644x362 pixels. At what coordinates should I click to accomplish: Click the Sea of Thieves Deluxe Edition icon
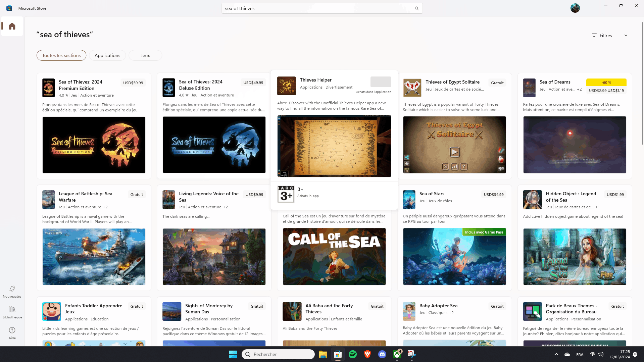coord(168,88)
